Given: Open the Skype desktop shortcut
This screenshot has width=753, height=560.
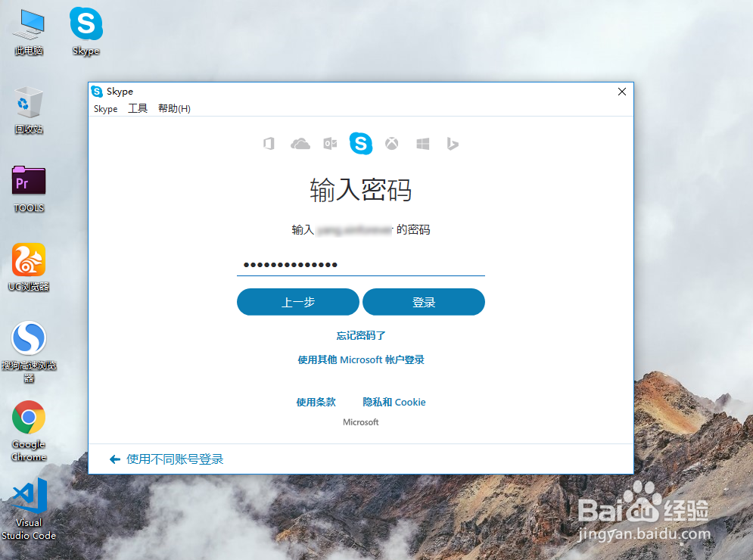Looking at the screenshot, I should coord(86,32).
